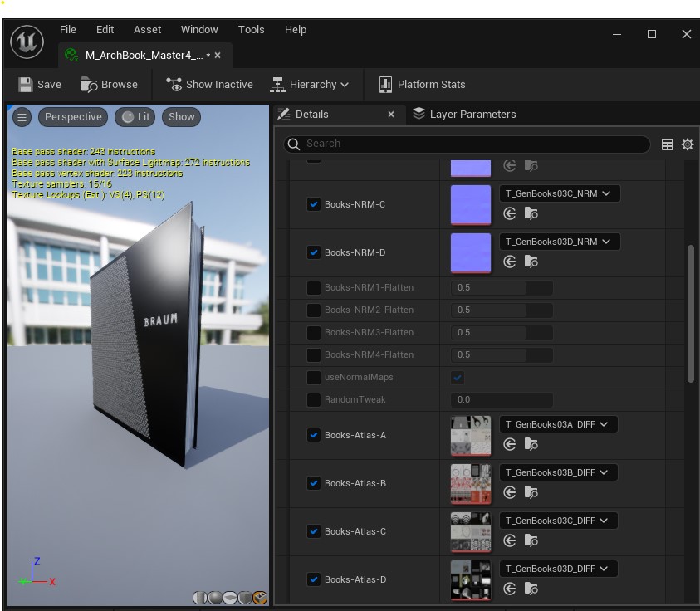Viewport: 700px width, 611px height.
Task: Open the File menu
Action: click(68, 29)
